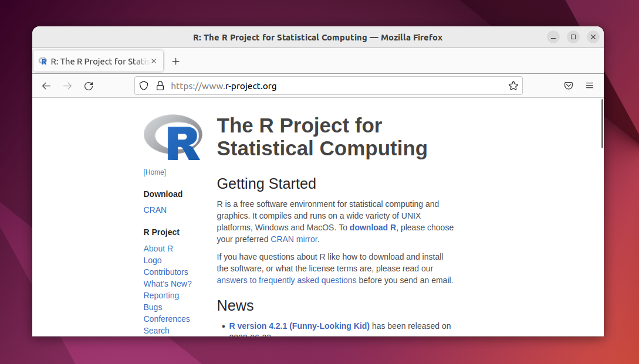Viewport: 639px width, 364px height.
Task: Open R version 4.2.1 news link
Action: tap(299, 326)
